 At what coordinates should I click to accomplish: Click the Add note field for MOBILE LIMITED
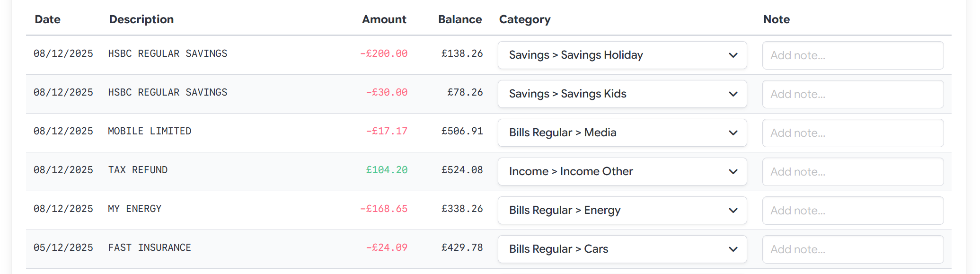click(x=852, y=133)
